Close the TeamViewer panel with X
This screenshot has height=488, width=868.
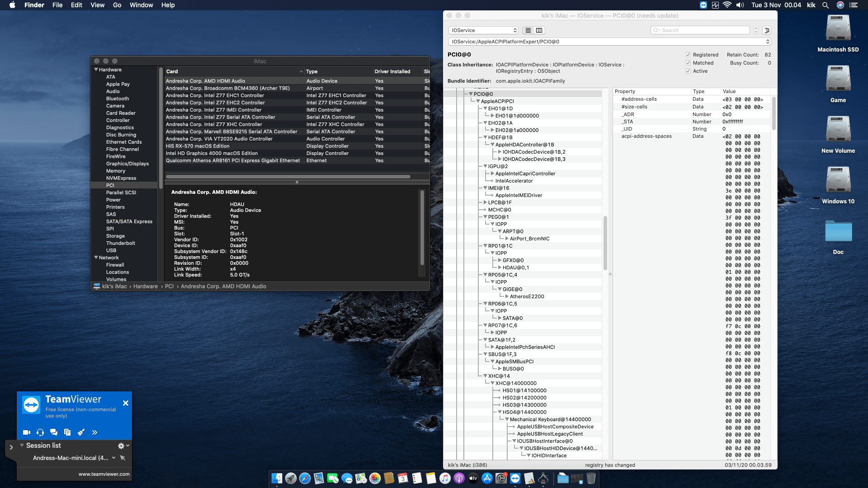coord(126,403)
